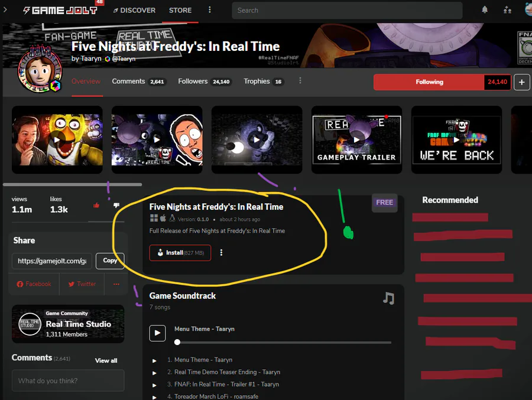The image size is (532, 400).
Task: Play the soundtrack with the large play button
Action: 157,333
